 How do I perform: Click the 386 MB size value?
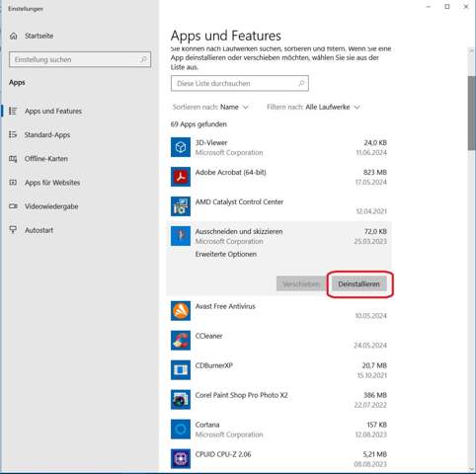tap(375, 395)
